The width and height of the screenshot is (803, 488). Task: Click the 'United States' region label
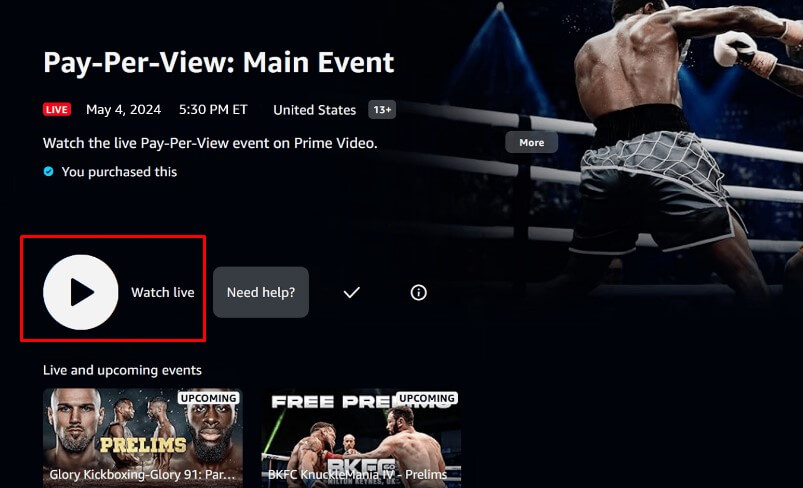click(314, 110)
